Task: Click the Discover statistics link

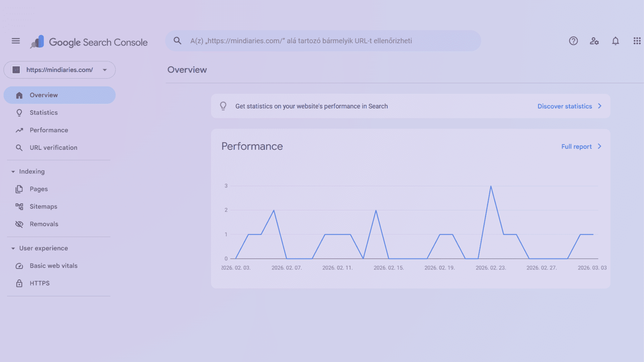Action: tap(565, 106)
